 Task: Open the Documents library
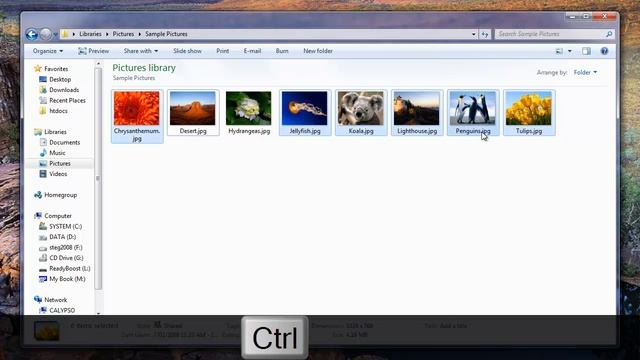coord(64,142)
